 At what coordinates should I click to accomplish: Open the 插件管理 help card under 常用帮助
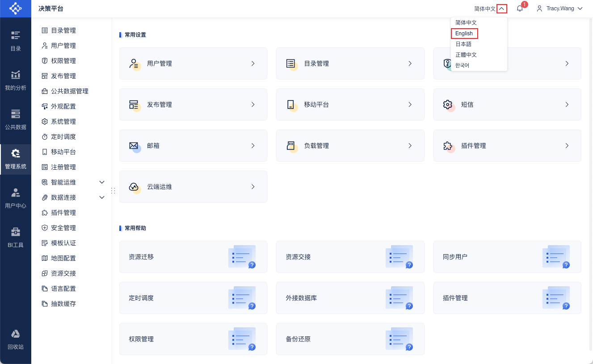[x=507, y=298]
